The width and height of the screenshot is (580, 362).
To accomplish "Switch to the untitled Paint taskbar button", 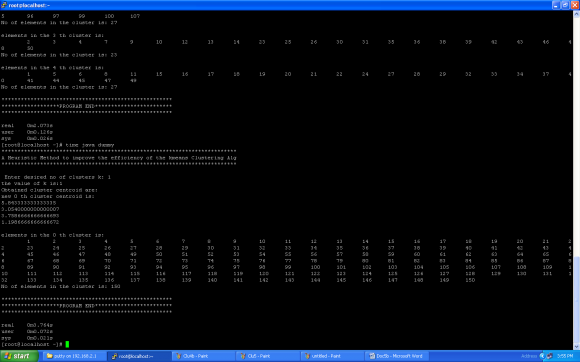I will [x=332, y=356].
